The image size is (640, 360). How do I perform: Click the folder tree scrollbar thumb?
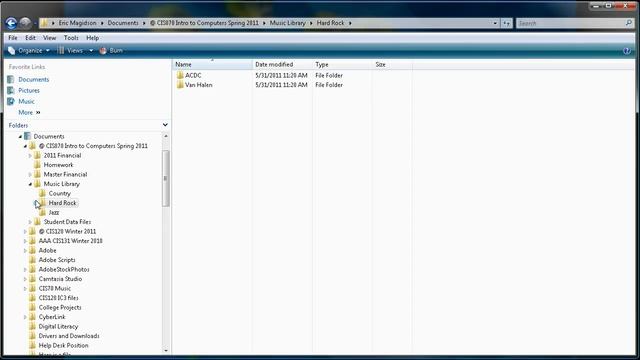click(x=165, y=178)
